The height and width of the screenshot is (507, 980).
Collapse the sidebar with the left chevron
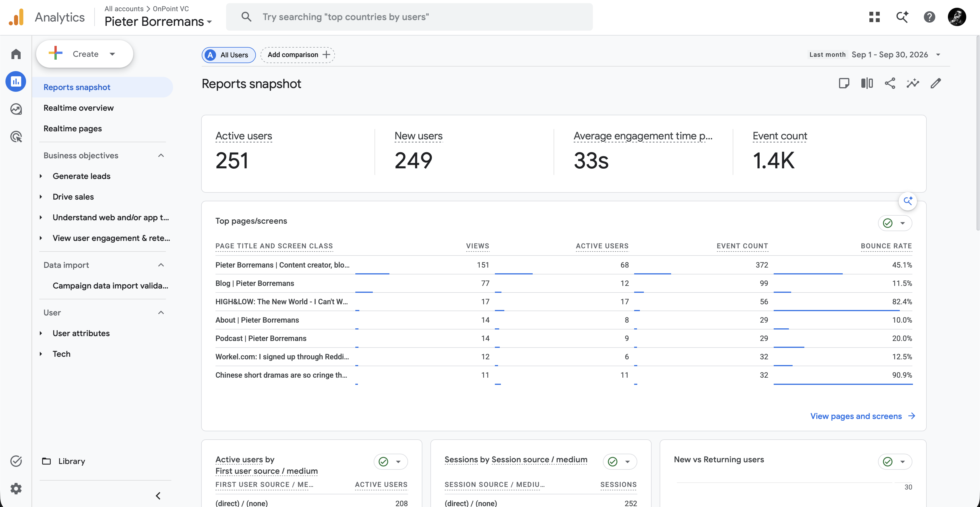(x=158, y=496)
